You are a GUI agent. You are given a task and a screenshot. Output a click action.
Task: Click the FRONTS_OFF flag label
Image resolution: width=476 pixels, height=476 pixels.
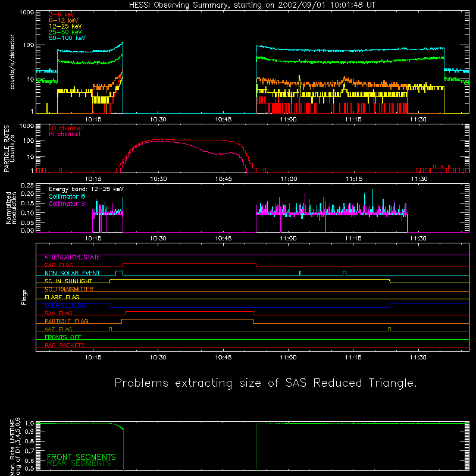point(63,337)
